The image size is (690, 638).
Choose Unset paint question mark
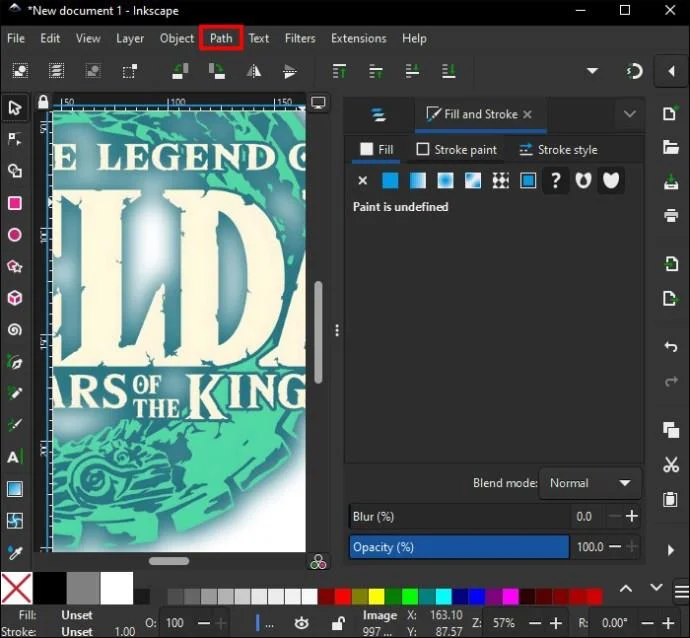click(556, 180)
